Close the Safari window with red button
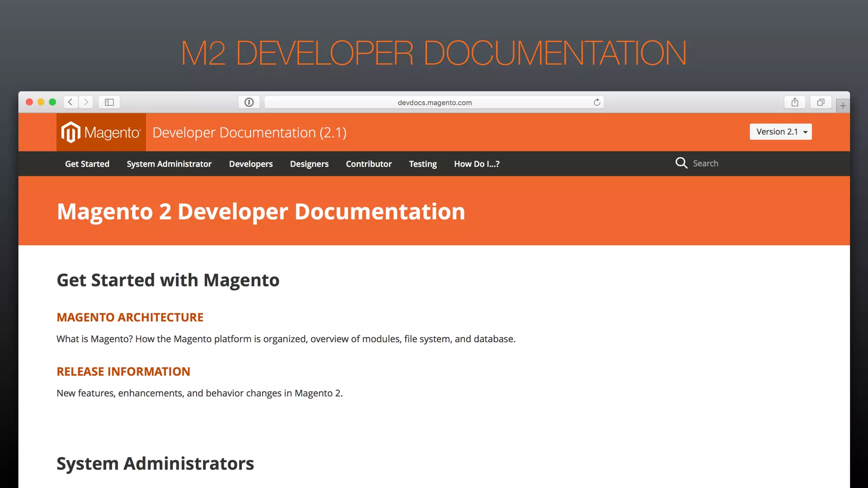The width and height of the screenshot is (868, 488). (x=29, y=102)
